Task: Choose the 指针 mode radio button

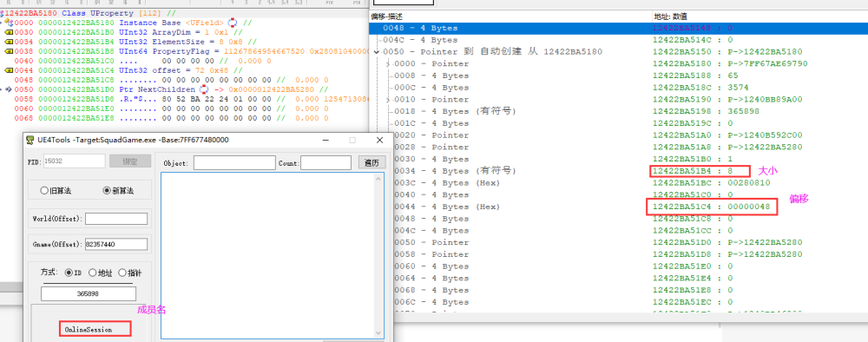Action: pyautogui.click(x=122, y=273)
